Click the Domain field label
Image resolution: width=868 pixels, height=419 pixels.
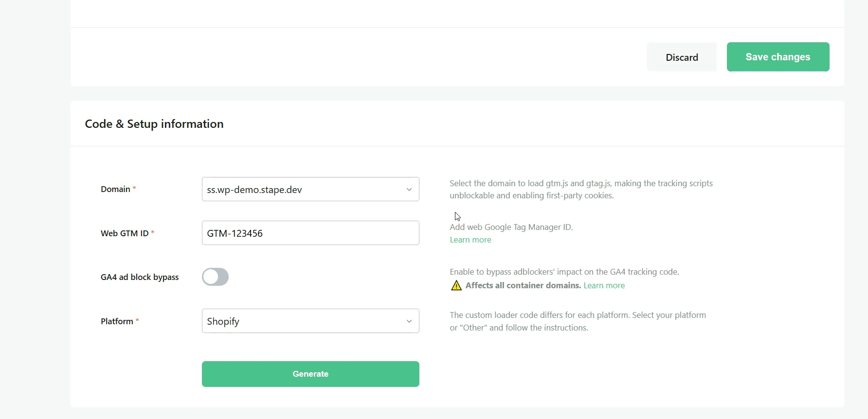click(115, 189)
